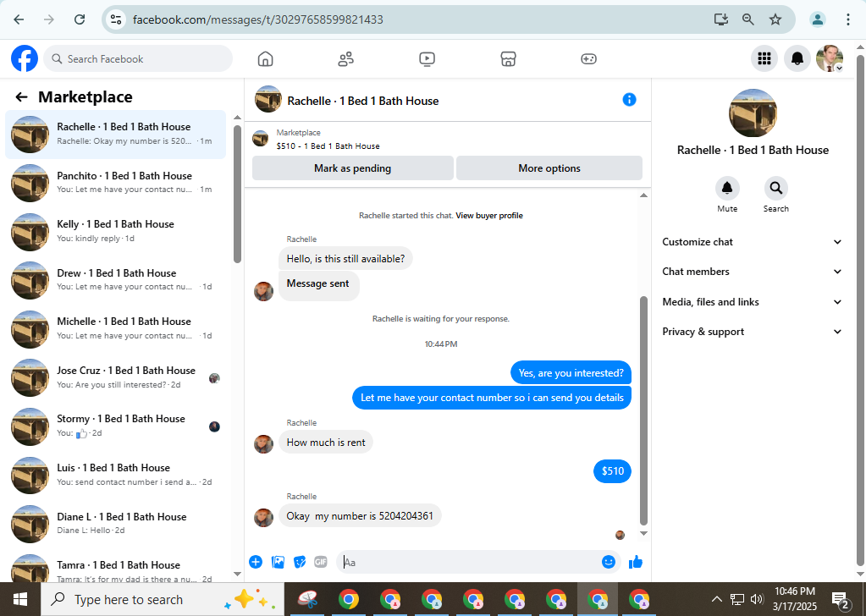The image size is (866, 616).
Task: Show hidden system tray icons
Action: (716, 599)
